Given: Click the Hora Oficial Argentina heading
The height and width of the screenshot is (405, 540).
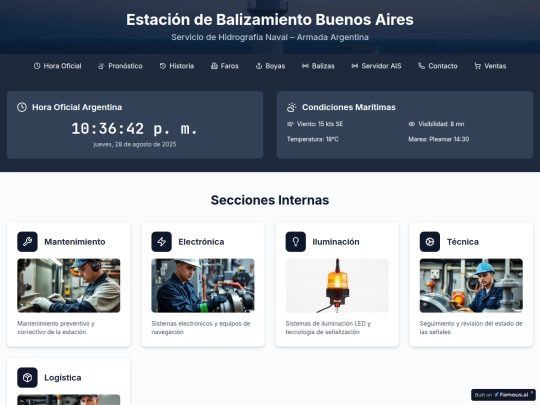Looking at the screenshot, I should coord(77,107).
